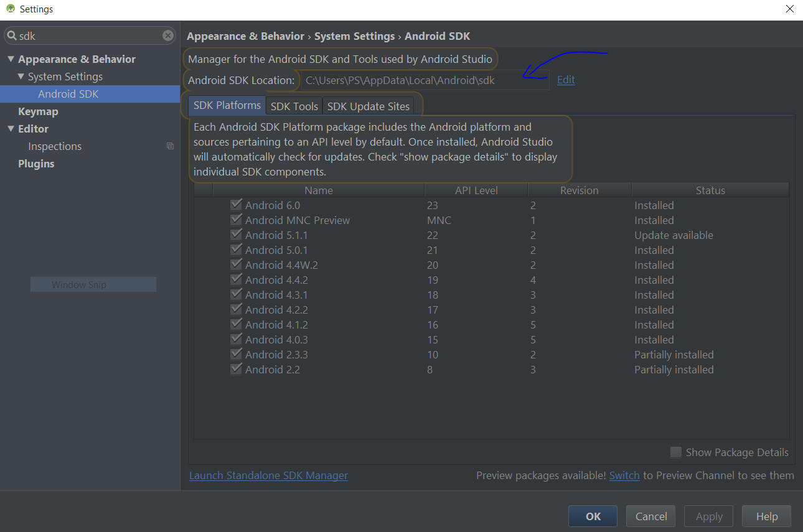
Task: Click the OK button
Action: (593, 516)
